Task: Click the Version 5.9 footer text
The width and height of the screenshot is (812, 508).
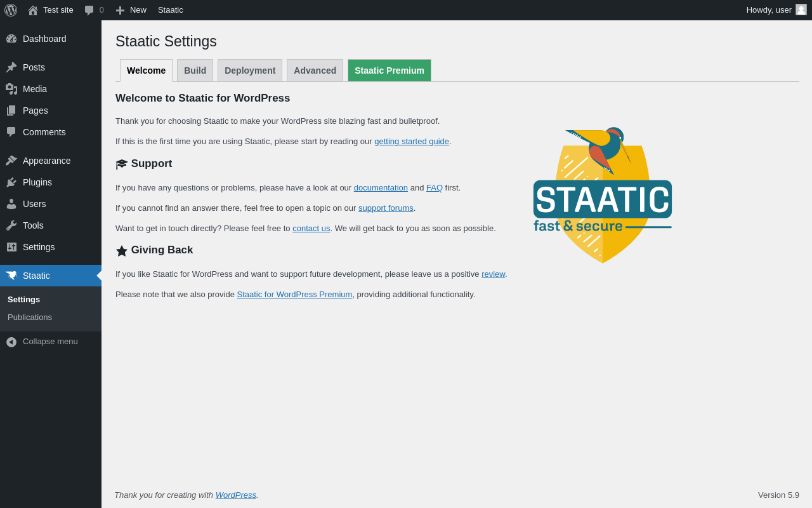Action: click(x=778, y=495)
